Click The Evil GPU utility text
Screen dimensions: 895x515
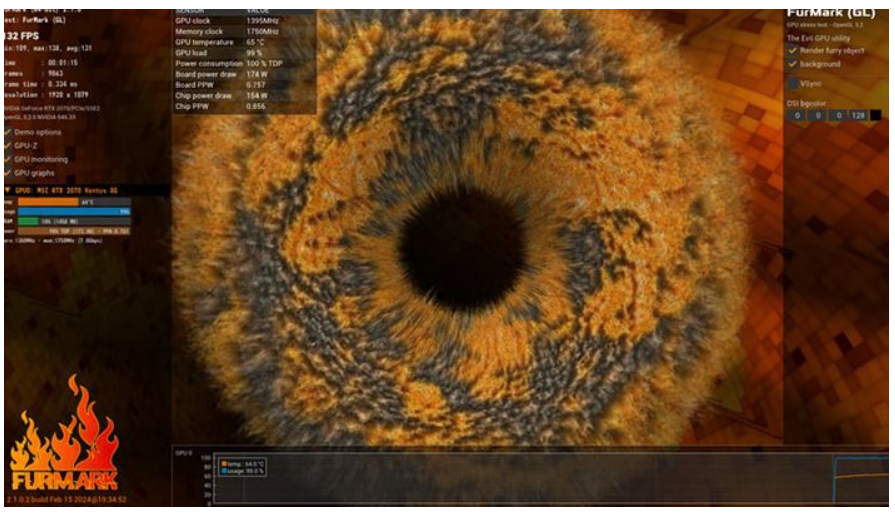(x=819, y=38)
